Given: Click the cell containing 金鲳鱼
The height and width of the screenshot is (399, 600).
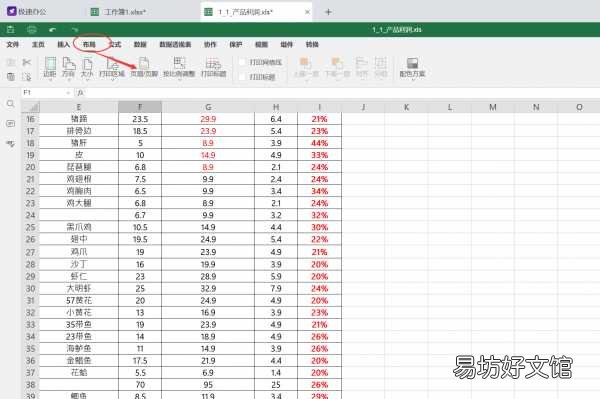Looking at the screenshot, I should [x=79, y=360].
